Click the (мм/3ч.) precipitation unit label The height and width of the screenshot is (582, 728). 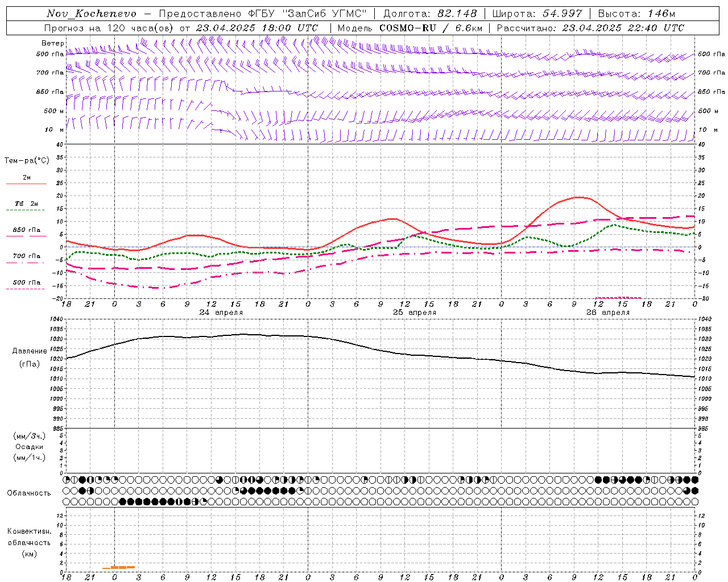pos(30,436)
